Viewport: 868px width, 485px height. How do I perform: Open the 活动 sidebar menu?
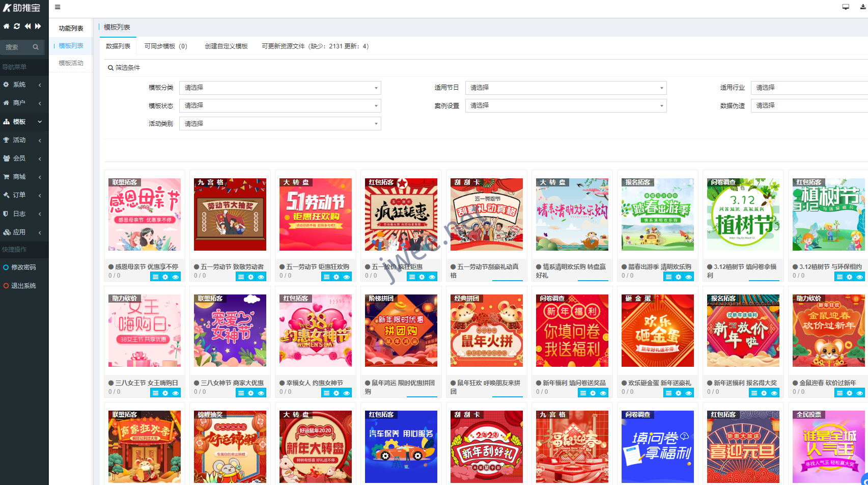point(24,140)
